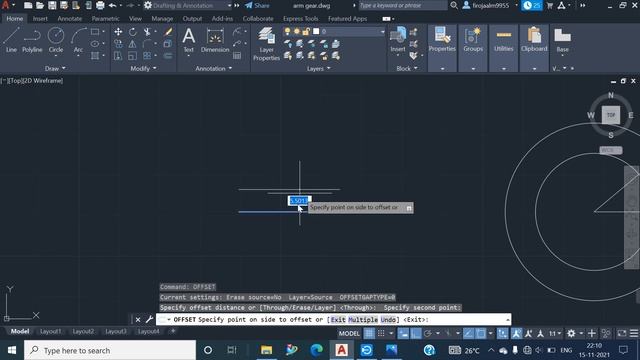This screenshot has height=360, width=640.
Task: Toggle object snap tracking in status bar
Action: click(469, 333)
